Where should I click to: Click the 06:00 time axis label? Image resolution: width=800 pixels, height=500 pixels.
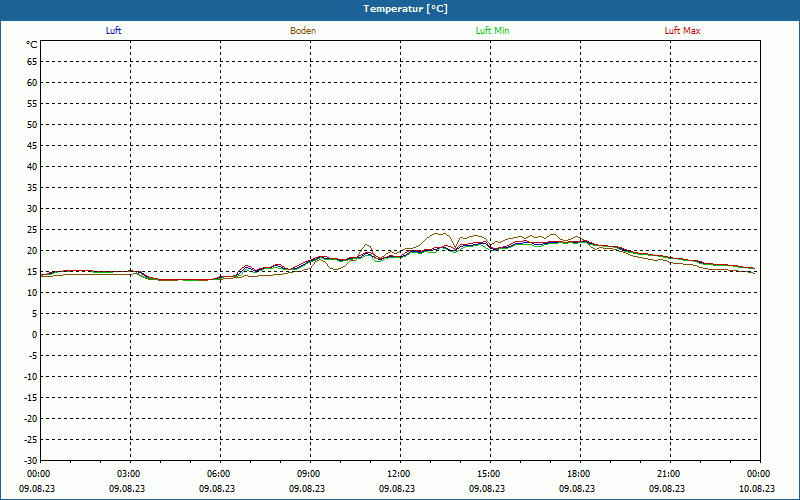[219, 474]
